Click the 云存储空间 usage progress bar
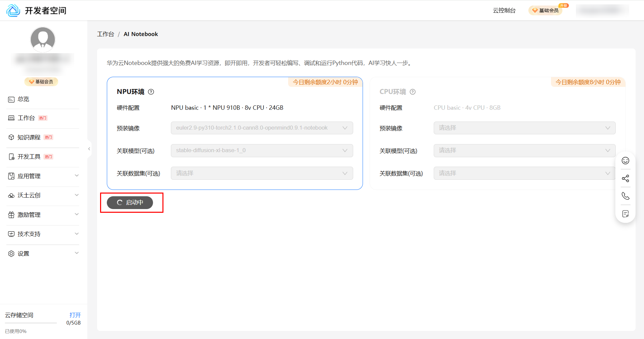The image size is (644, 339). coord(31,323)
